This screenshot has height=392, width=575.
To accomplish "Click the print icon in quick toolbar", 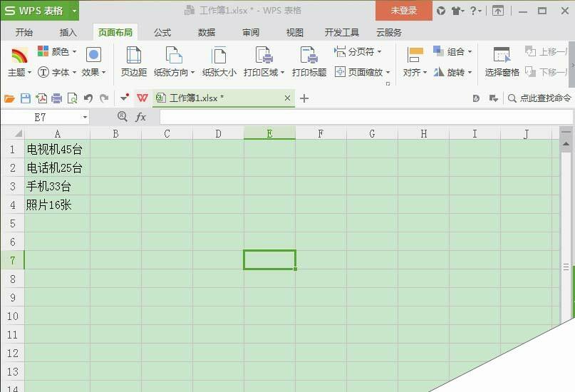I will (57, 98).
